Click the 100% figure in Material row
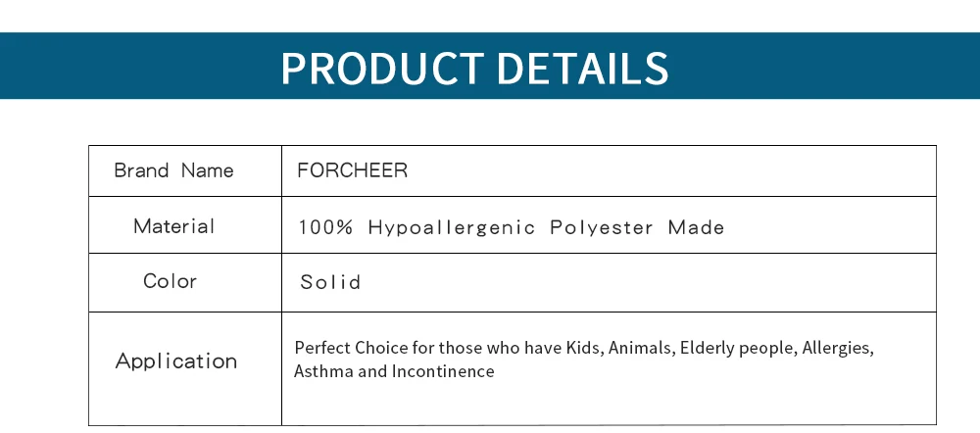Viewport: 980px width, 433px height. coord(325,227)
